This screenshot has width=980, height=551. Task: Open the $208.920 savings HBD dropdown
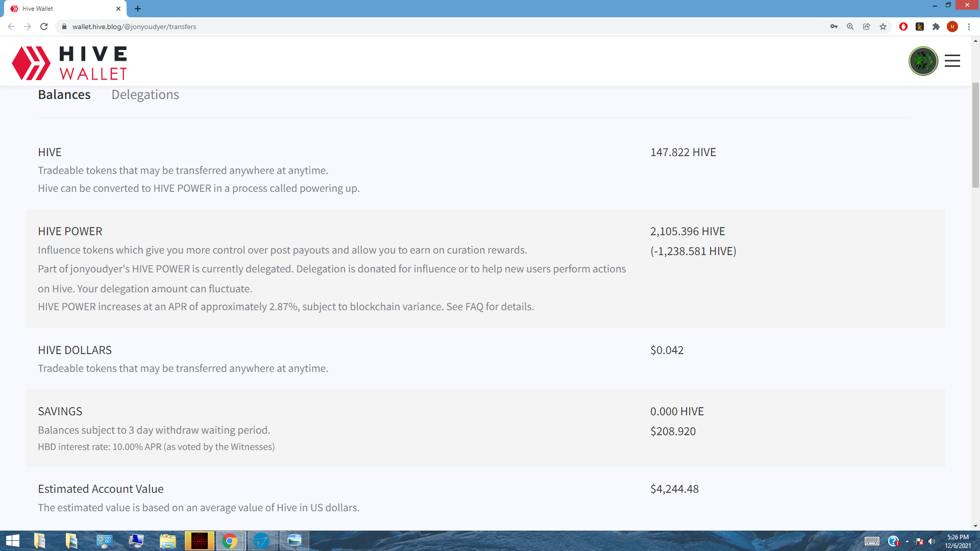tap(673, 432)
